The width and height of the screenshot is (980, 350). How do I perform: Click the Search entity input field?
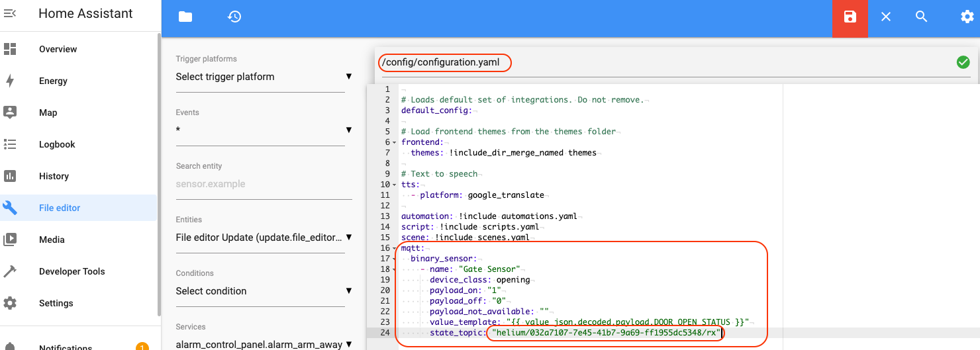263,184
